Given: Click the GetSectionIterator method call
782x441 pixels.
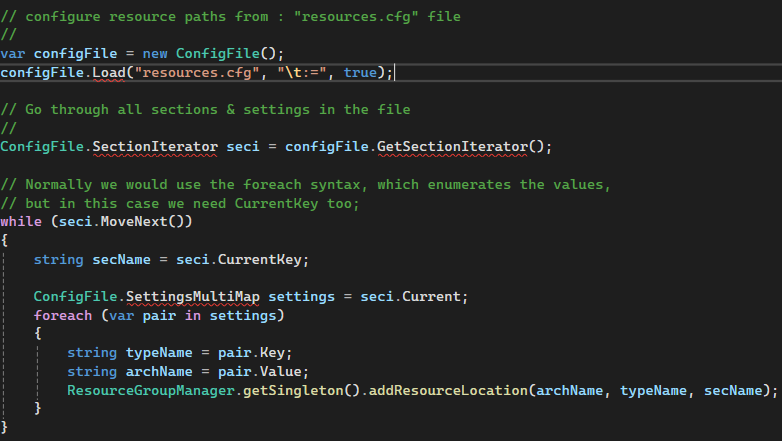Looking at the screenshot, I should (452, 147).
